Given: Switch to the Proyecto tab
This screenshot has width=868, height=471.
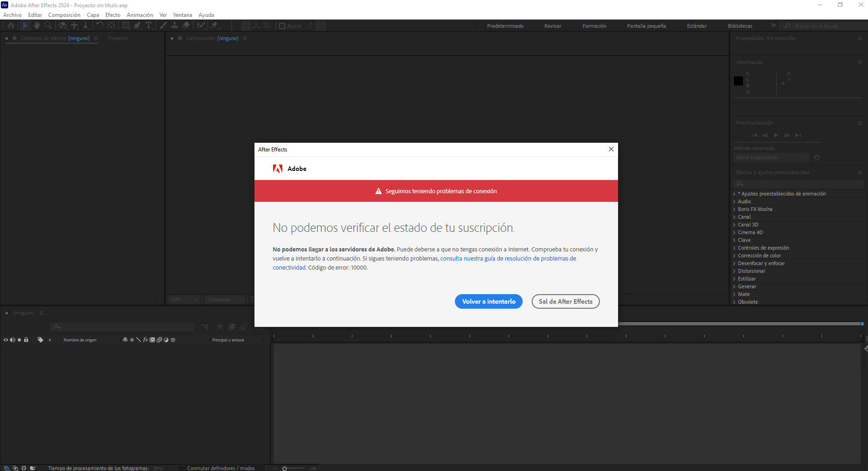Looking at the screenshot, I should pos(118,38).
